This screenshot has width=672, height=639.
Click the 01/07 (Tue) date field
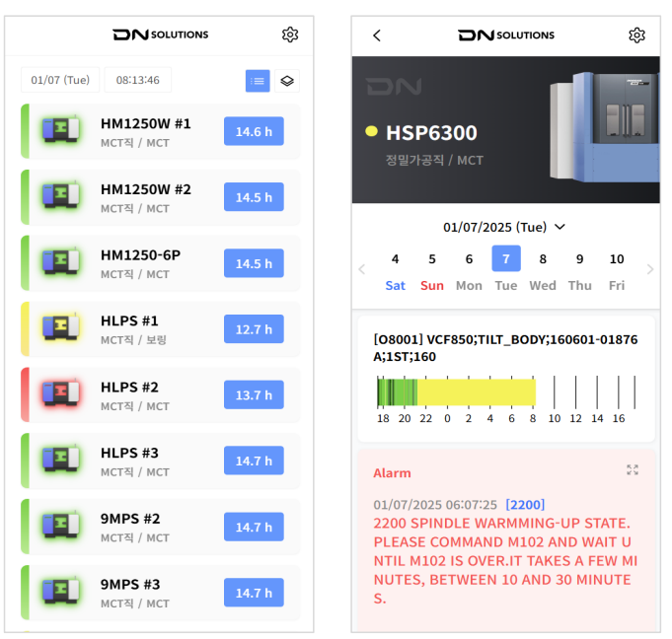click(61, 80)
